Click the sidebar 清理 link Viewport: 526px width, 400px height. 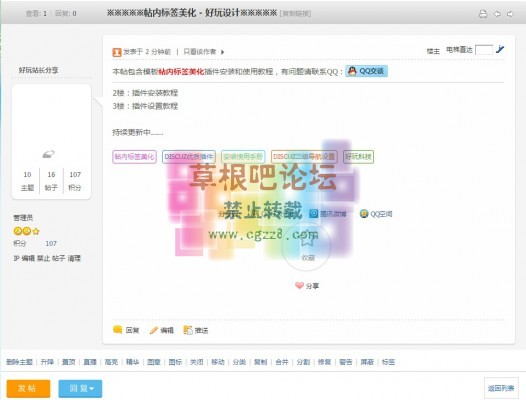(x=74, y=258)
